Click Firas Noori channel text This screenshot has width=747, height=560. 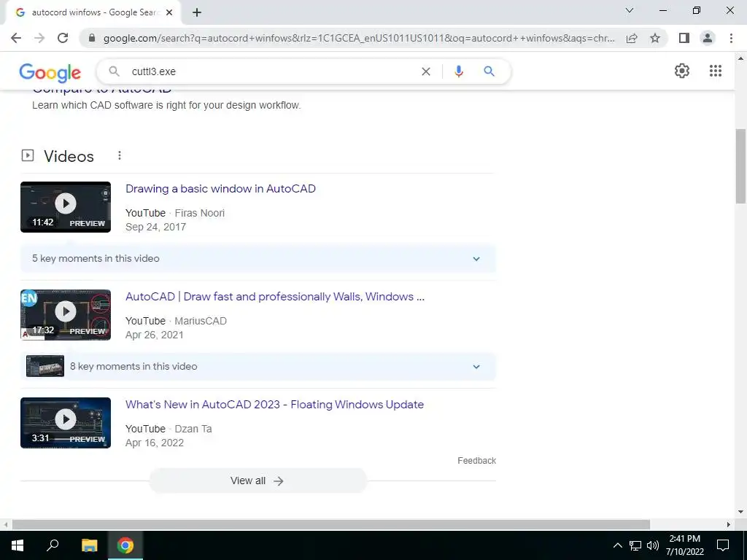point(200,213)
